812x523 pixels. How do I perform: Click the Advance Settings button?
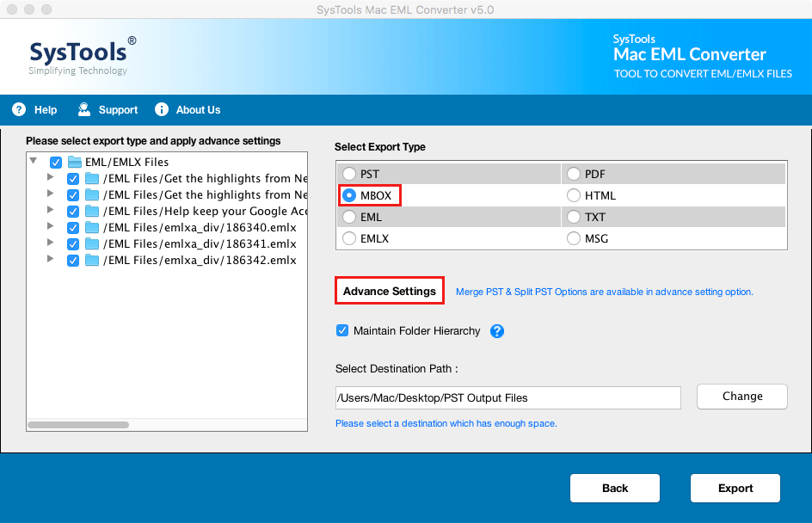click(x=390, y=291)
